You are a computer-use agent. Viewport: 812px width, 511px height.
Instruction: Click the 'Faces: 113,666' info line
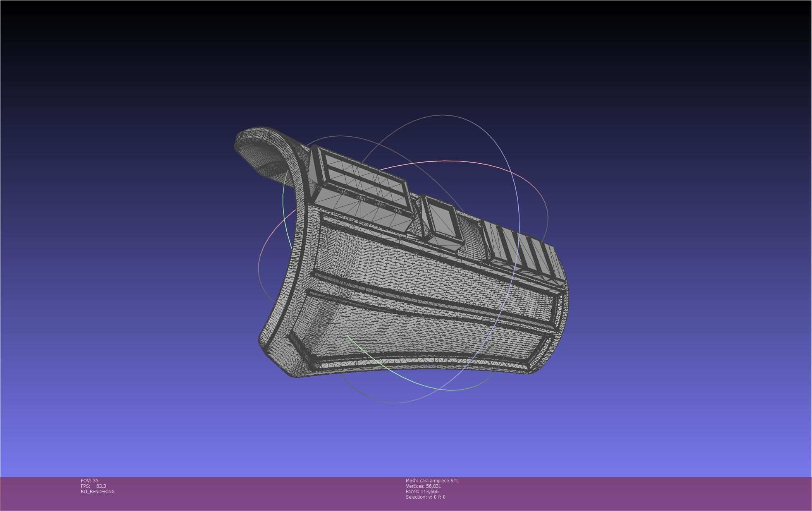422,491
